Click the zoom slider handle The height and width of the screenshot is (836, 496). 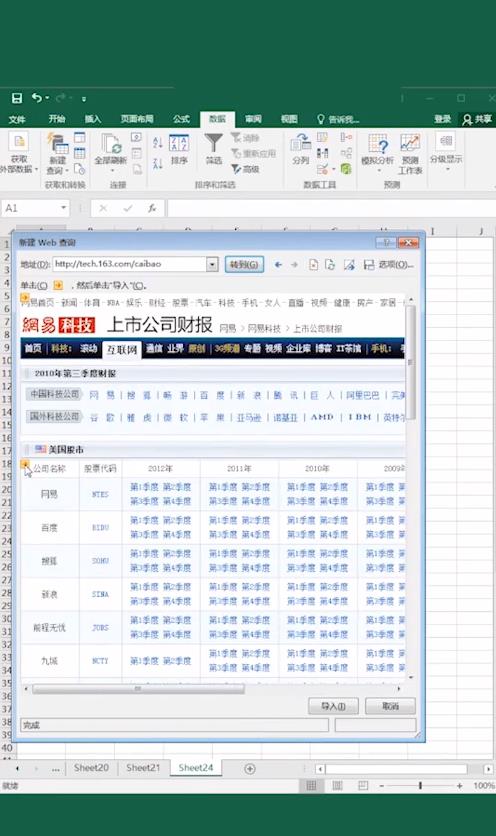[x=420, y=786]
